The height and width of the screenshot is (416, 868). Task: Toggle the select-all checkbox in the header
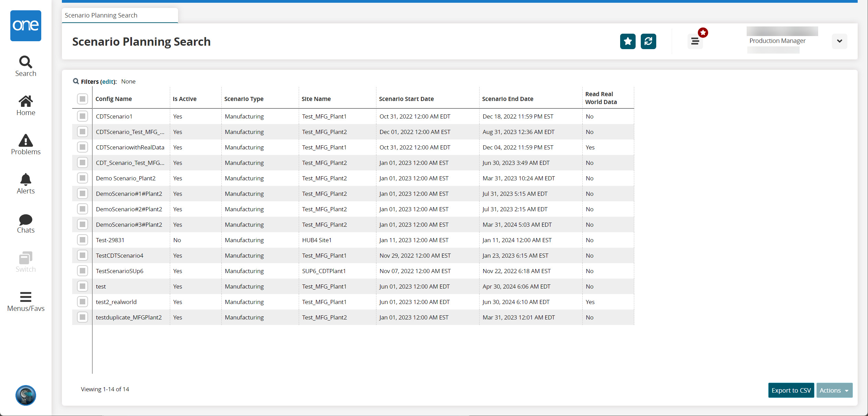(x=83, y=99)
